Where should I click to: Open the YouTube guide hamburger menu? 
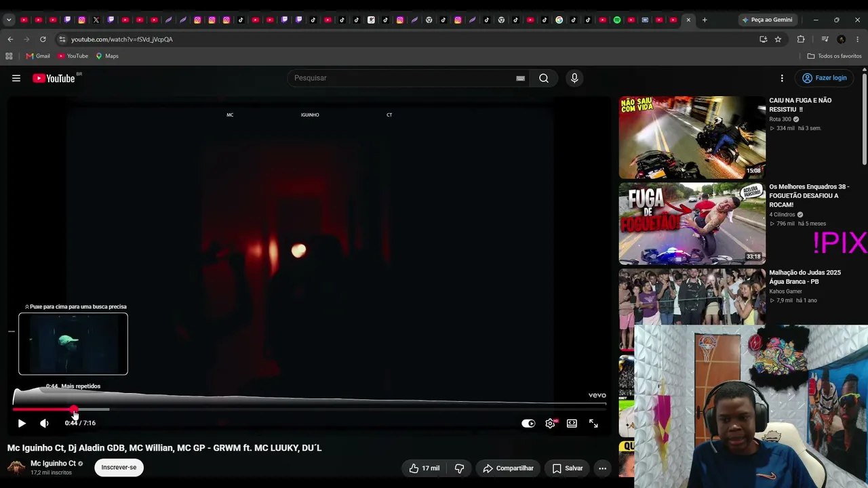pos(16,78)
